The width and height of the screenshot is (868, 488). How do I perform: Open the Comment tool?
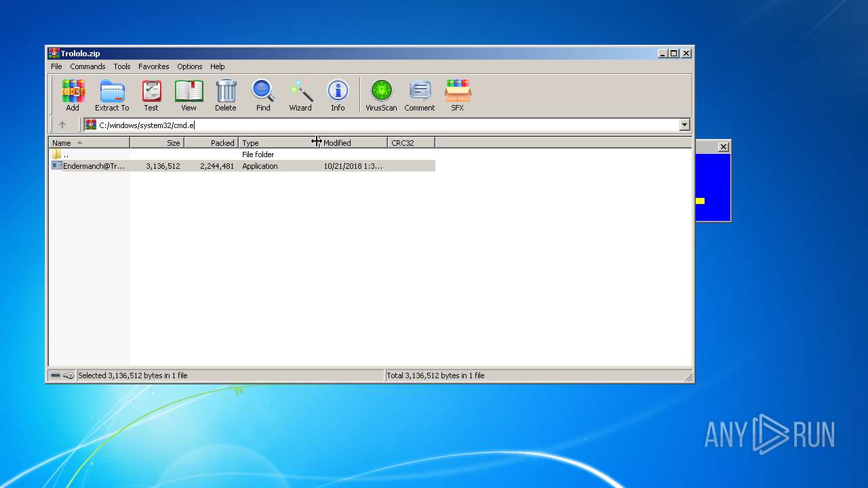(x=420, y=95)
